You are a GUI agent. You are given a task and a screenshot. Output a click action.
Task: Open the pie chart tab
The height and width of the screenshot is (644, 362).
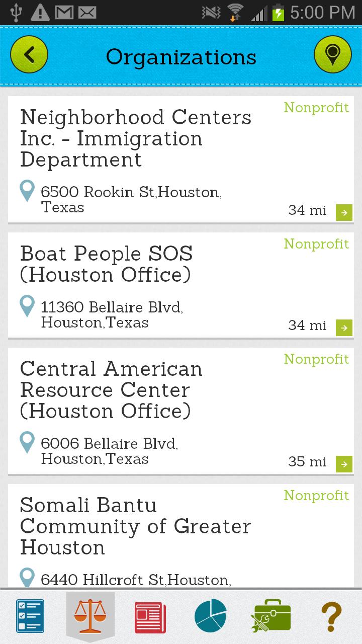(x=211, y=616)
